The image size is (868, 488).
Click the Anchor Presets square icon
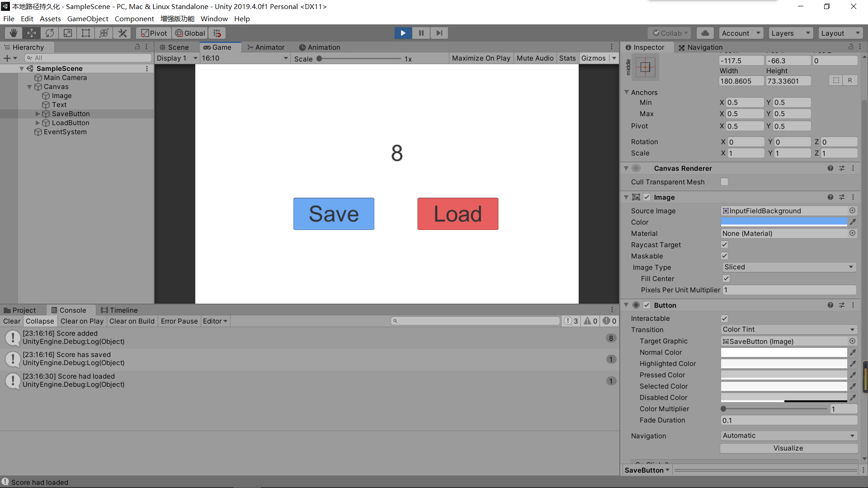[645, 68]
